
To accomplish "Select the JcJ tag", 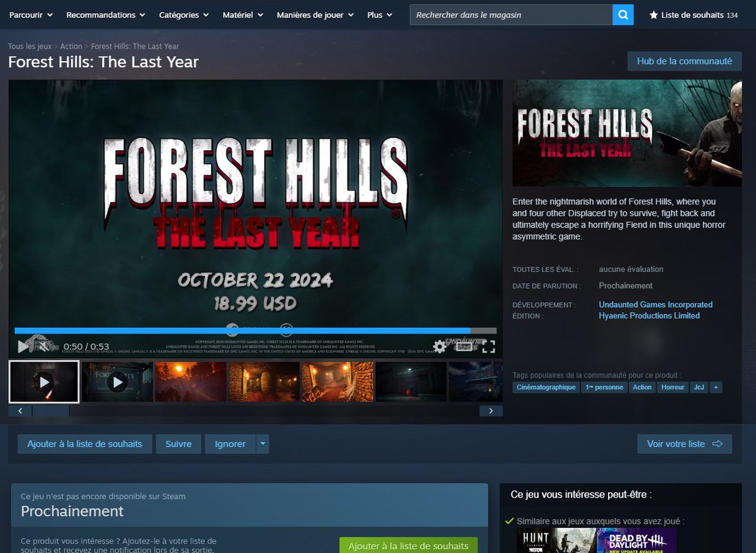I will pyautogui.click(x=699, y=387).
